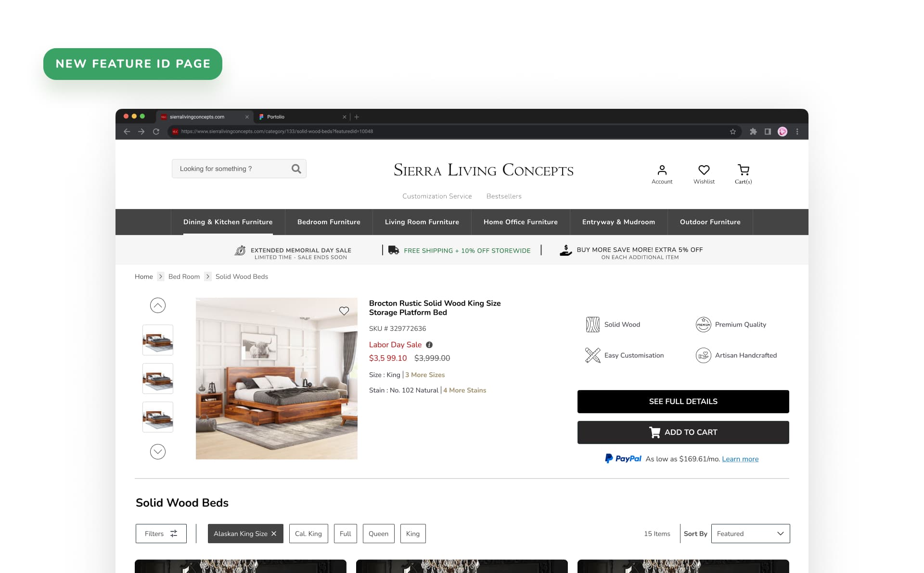
Task: Remove the Alaskan King Size filter
Action: click(274, 534)
